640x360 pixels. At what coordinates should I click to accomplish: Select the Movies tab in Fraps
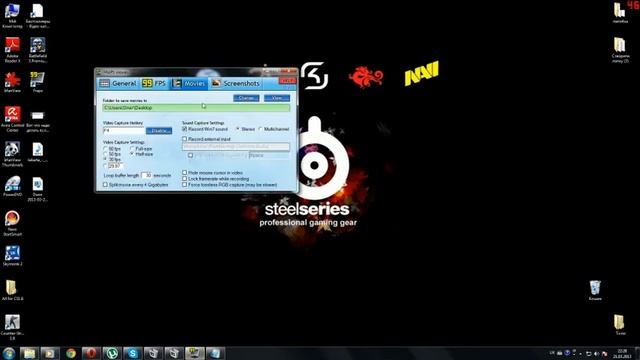click(189, 83)
